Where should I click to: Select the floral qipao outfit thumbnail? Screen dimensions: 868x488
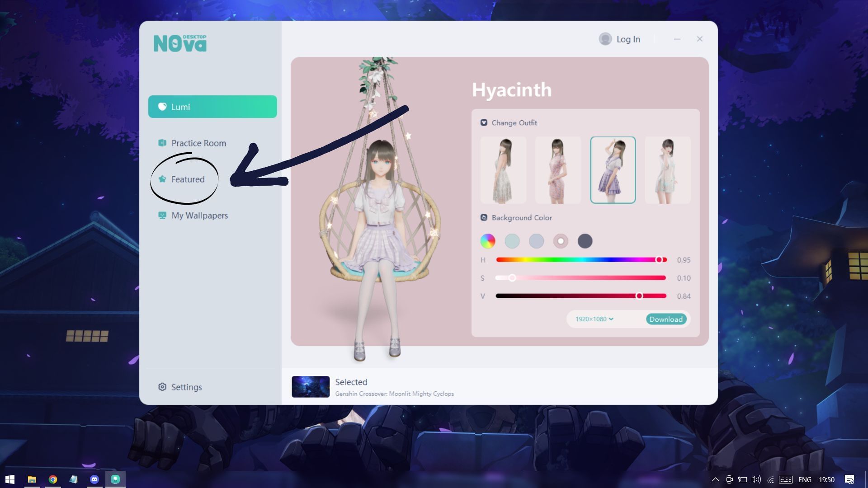(558, 170)
